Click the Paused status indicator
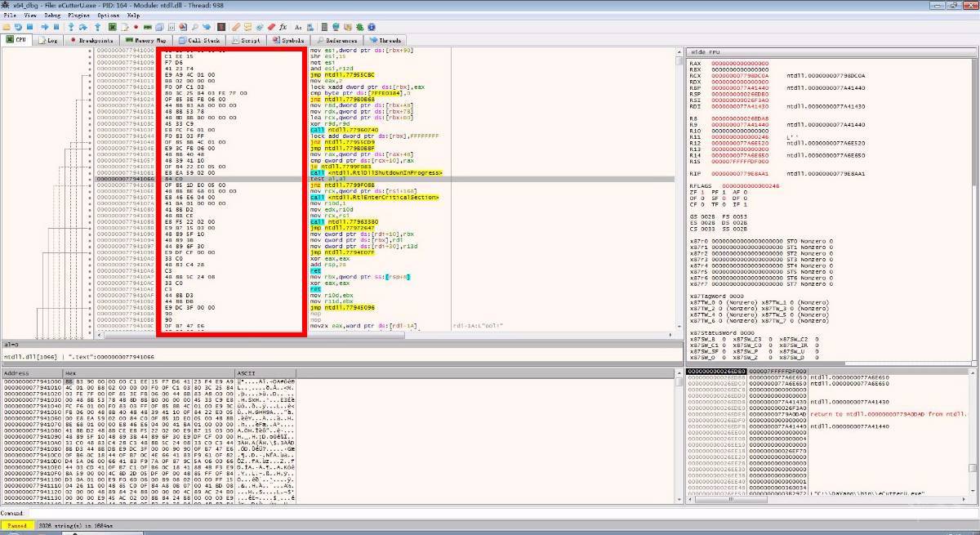 [x=17, y=526]
